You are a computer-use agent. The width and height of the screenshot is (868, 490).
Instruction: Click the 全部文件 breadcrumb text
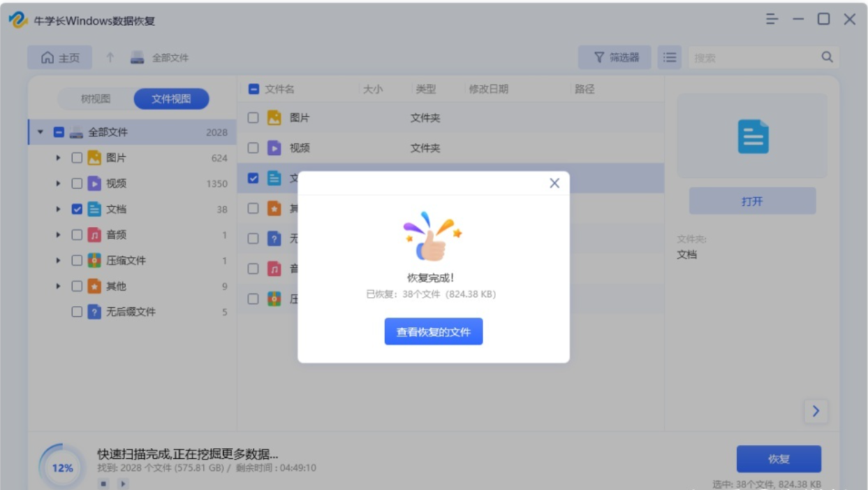point(170,58)
